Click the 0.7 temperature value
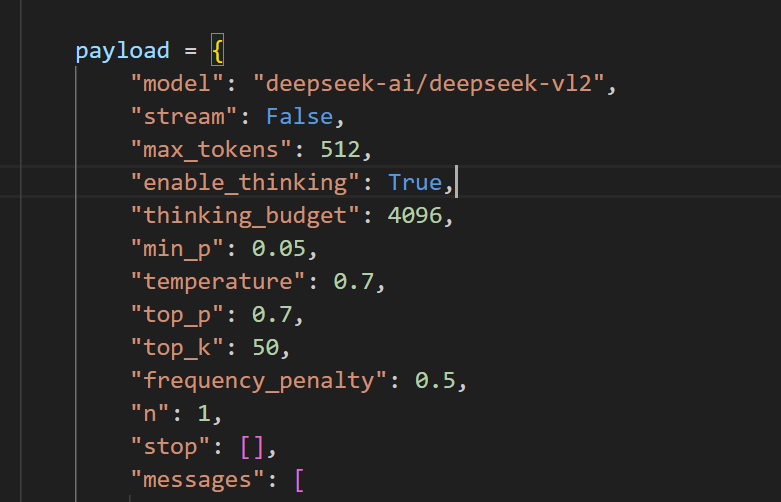This screenshot has width=781, height=502. coord(354,281)
